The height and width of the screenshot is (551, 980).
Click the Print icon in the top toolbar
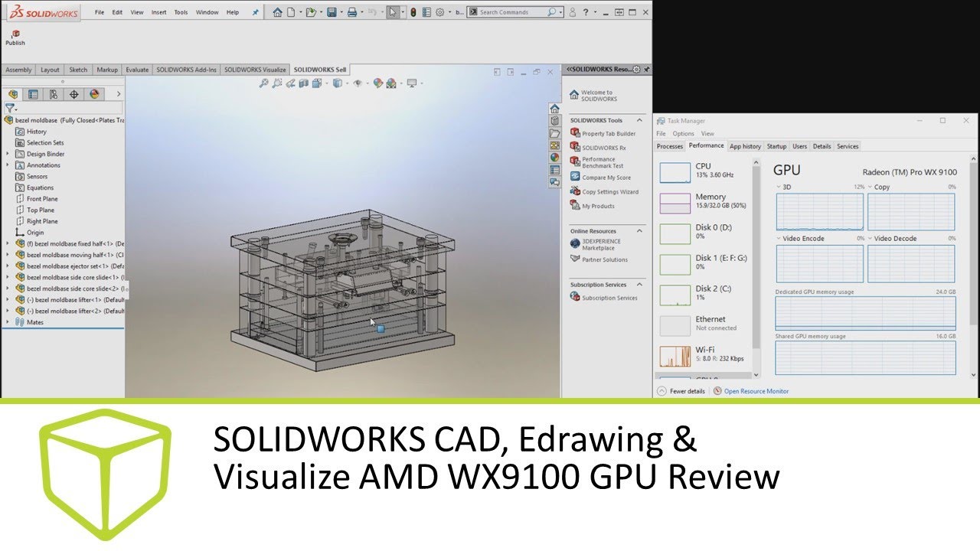click(x=352, y=12)
